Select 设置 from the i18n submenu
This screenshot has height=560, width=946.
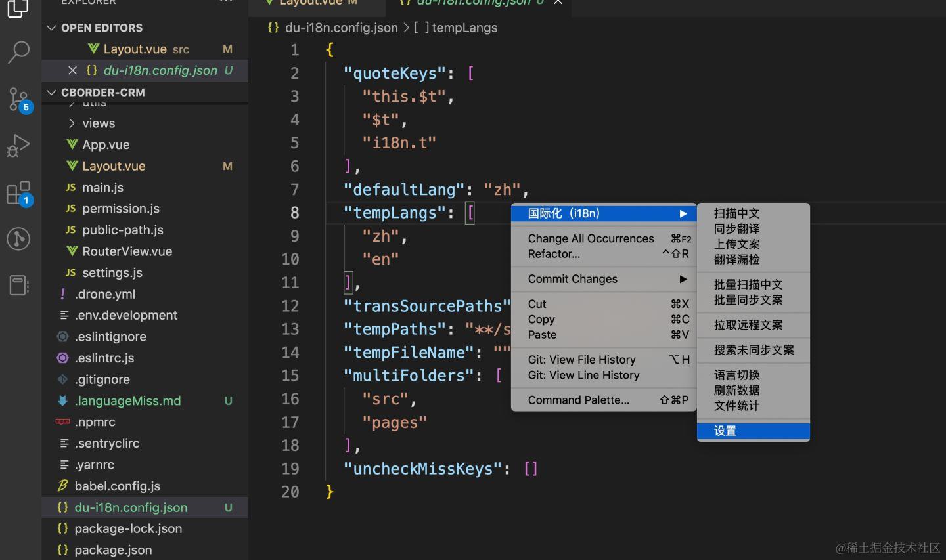(725, 431)
